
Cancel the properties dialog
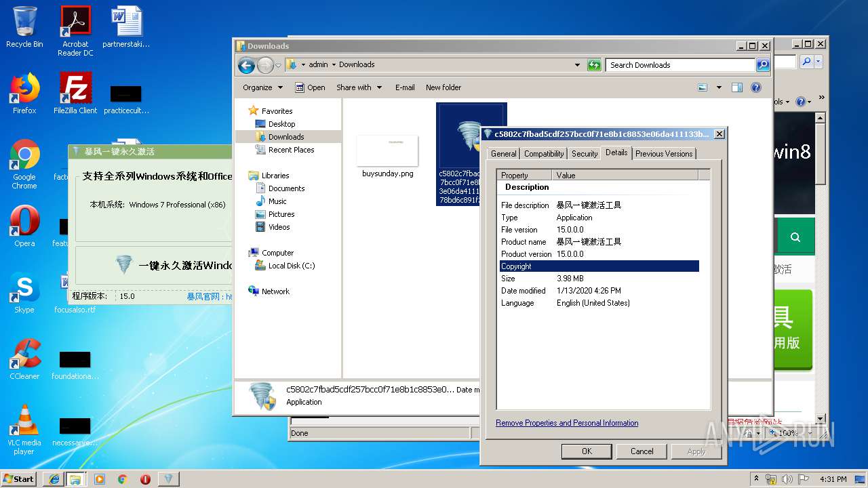point(642,451)
